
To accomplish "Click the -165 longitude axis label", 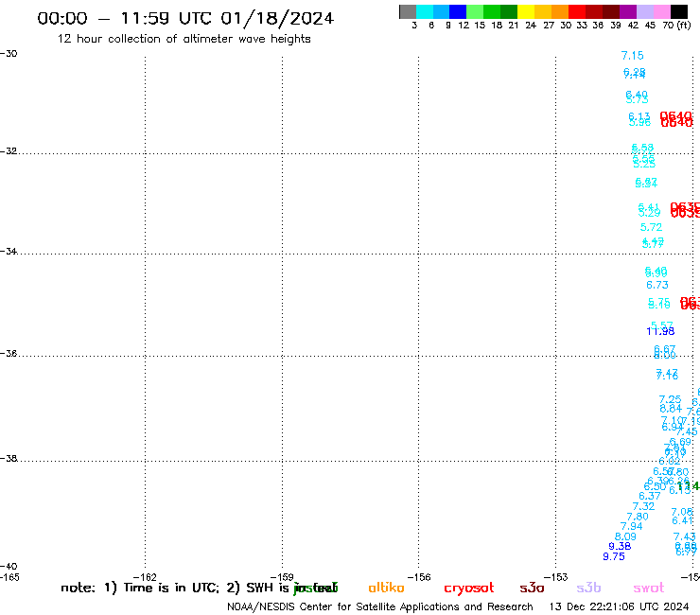I will [9, 577].
